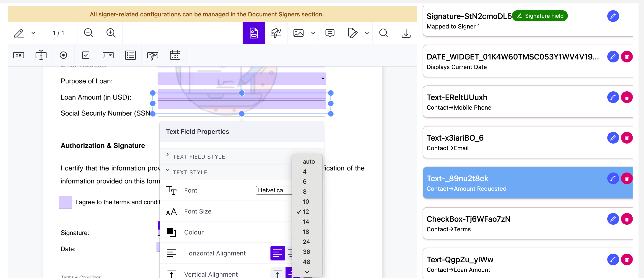The height and width of the screenshot is (278, 644).
Task: Choose font size 48
Action: (x=307, y=262)
